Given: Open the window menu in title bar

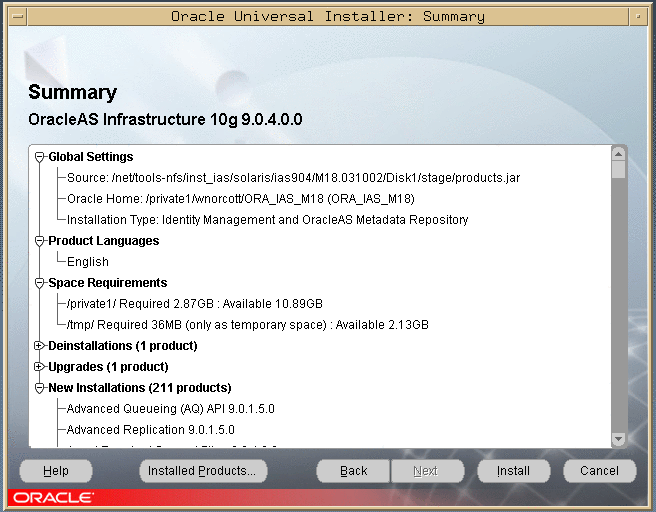Looking at the screenshot, I should pos(18,17).
